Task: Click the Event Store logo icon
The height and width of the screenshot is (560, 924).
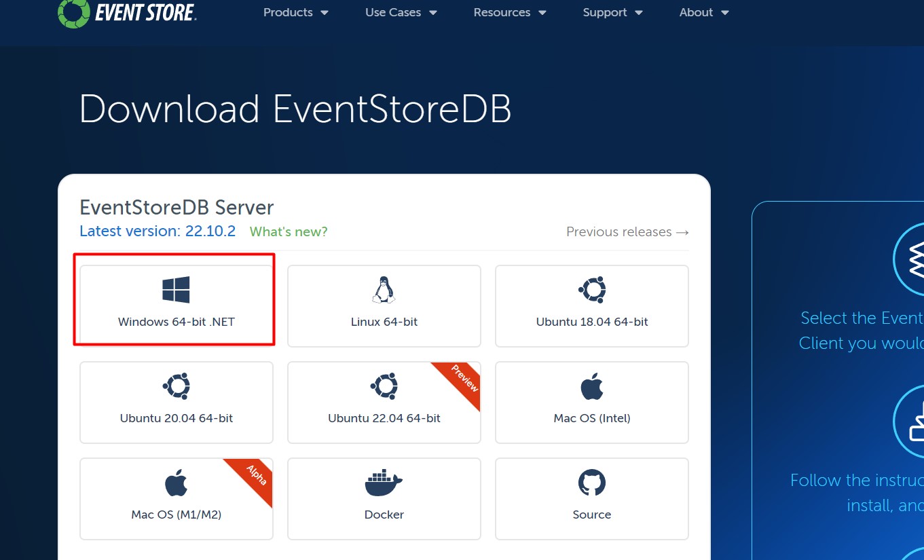Action: pos(73,13)
